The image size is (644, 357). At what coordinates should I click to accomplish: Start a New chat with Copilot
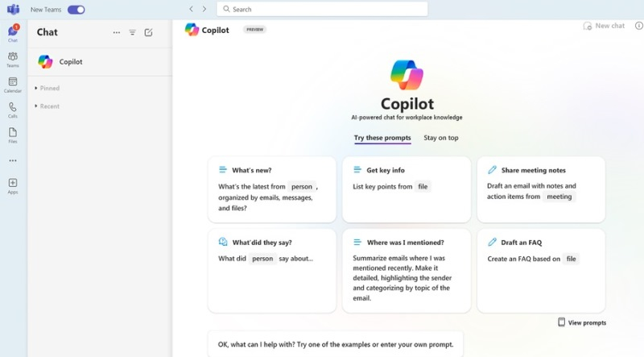click(604, 26)
